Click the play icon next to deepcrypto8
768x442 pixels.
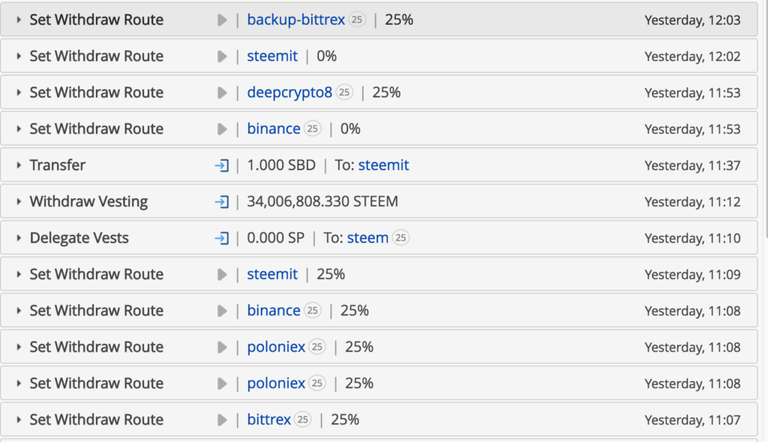point(222,93)
